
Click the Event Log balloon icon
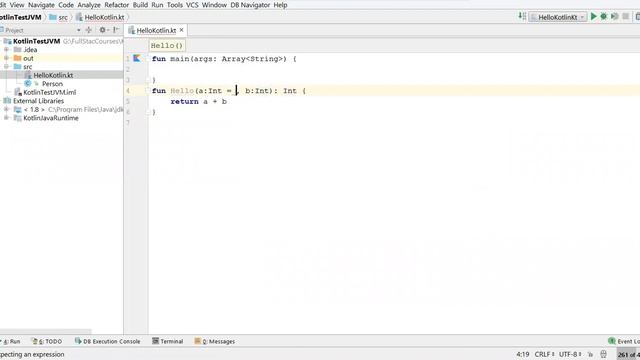611,341
